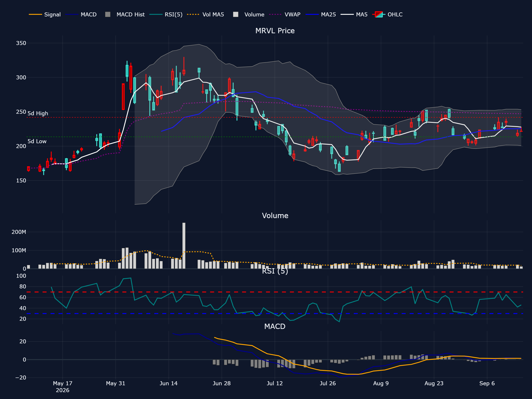This screenshot has width=532, height=399.
Task: Click the 100M volume axis tick
Action: click(x=19, y=250)
